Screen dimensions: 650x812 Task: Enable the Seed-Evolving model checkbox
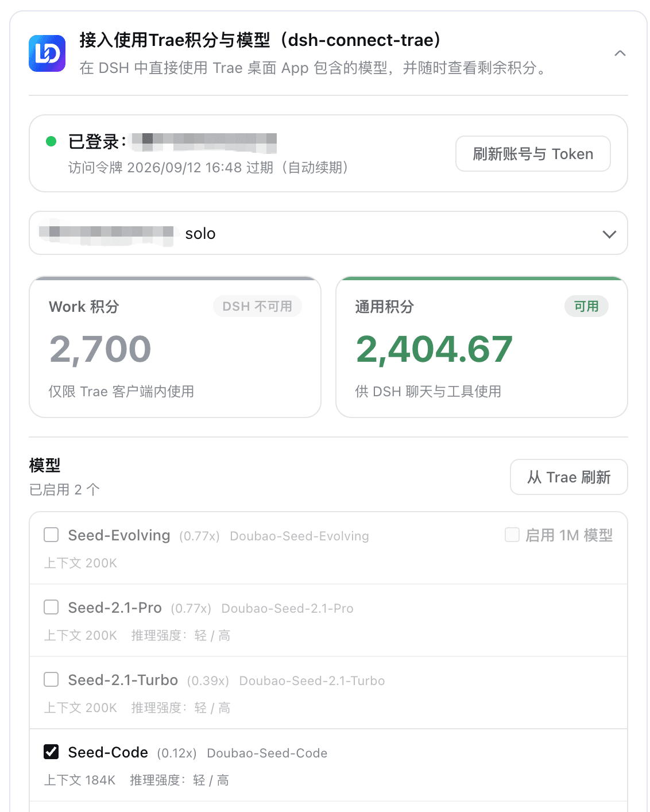tap(51, 535)
